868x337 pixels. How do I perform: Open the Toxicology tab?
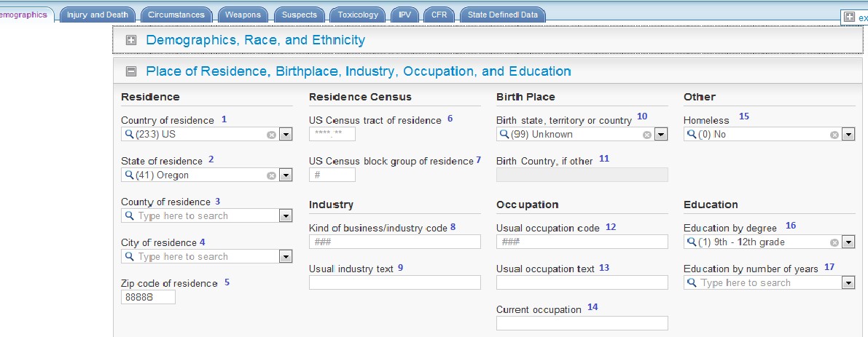pos(359,15)
